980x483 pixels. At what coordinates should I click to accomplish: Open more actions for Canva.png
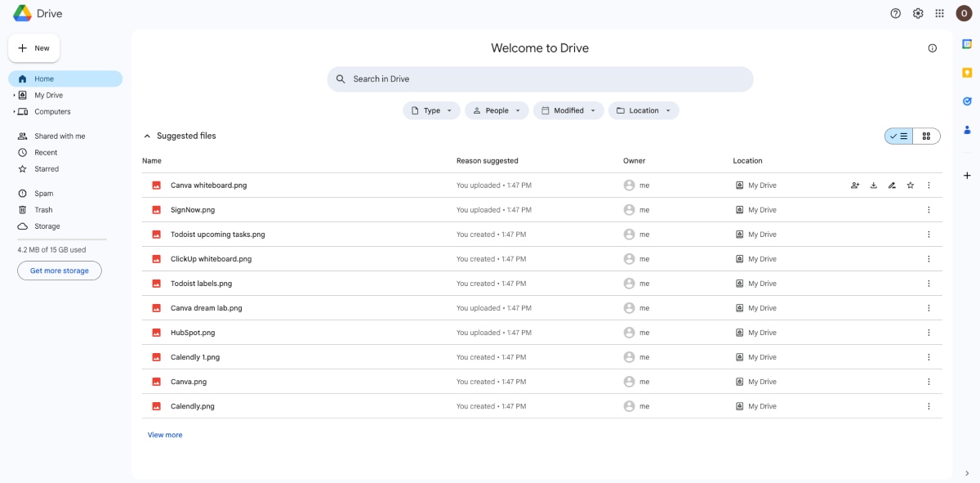[929, 382]
